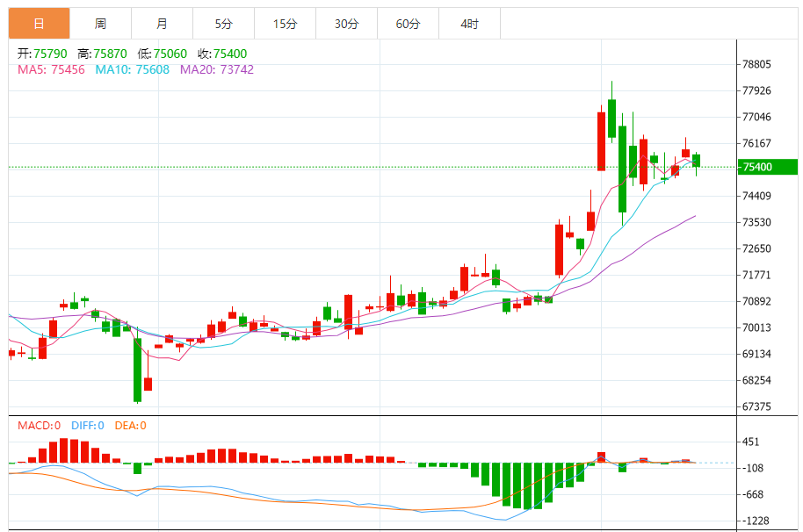Click the 70013 price axis label

click(756, 328)
